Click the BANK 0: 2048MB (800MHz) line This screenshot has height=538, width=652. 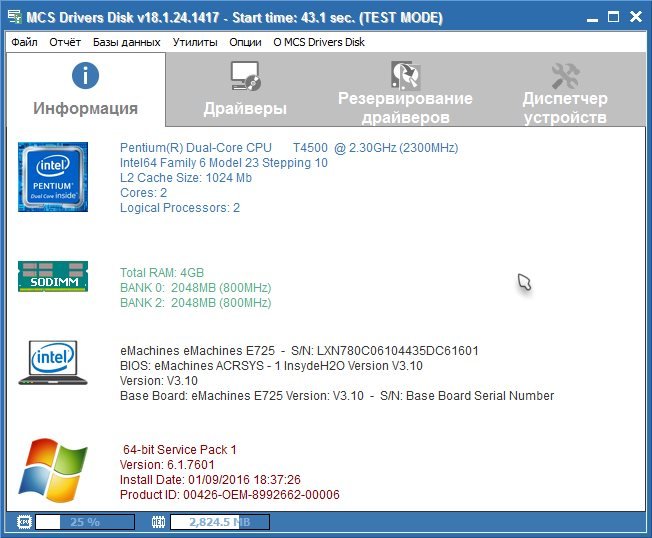[x=196, y=287]
